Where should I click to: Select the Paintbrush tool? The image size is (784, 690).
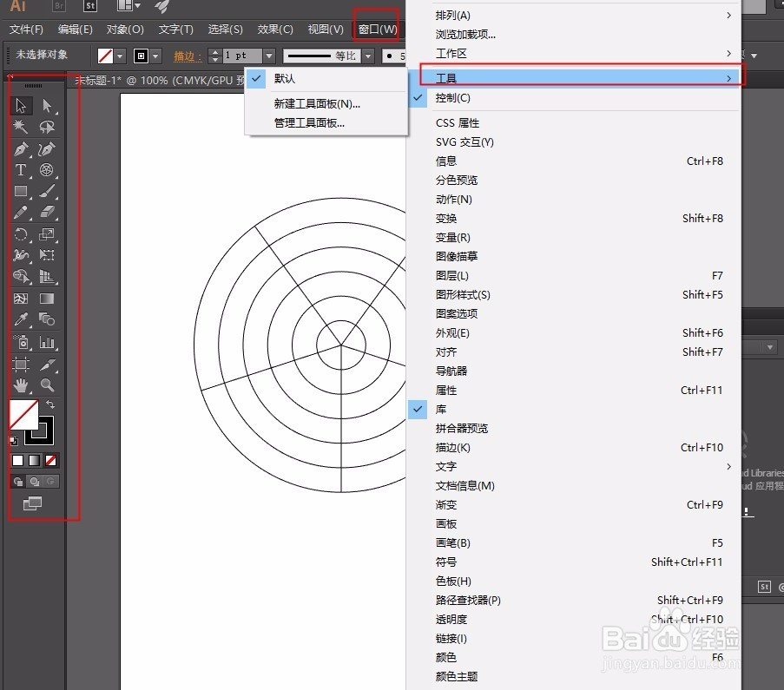pyautogui.click(x=47, y=191)
